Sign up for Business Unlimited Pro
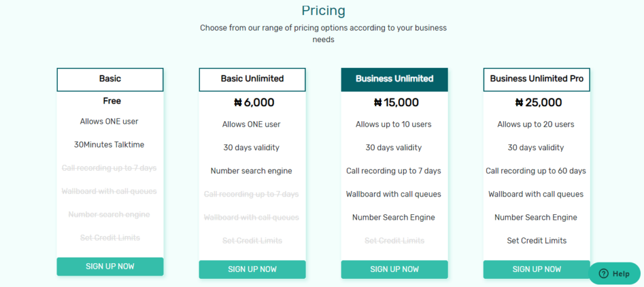This screenshot has width=644, height=287. tap(536, 269)
